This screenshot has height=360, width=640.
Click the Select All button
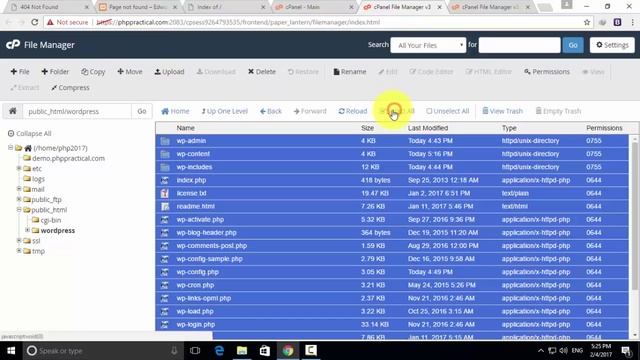tap(397, 111)
